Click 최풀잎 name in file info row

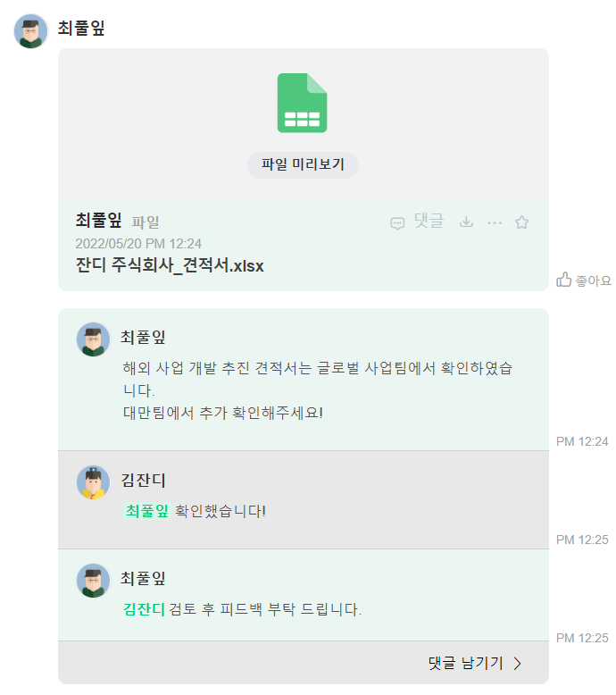coord(98,221)
